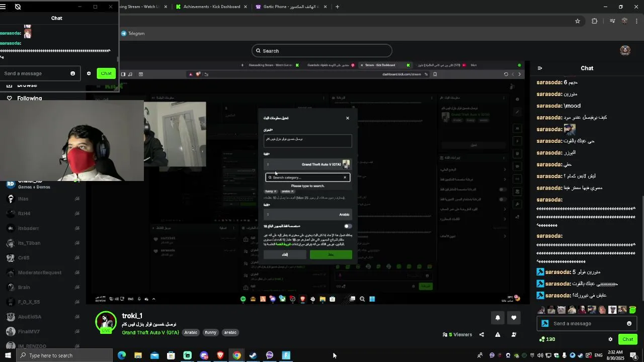Screen dimensions: 644x362
Task: Switch to the Stream - Watch Live tab
Action: [x=142, y=7]
